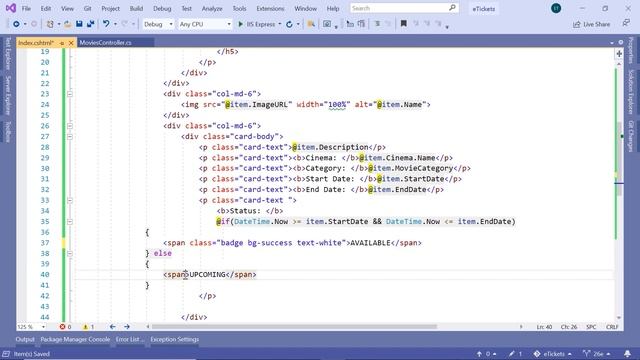Navigate to next issue with right arrow
Image resolution: width=640 pixels, height=360 pixels.
coord(127,327)
